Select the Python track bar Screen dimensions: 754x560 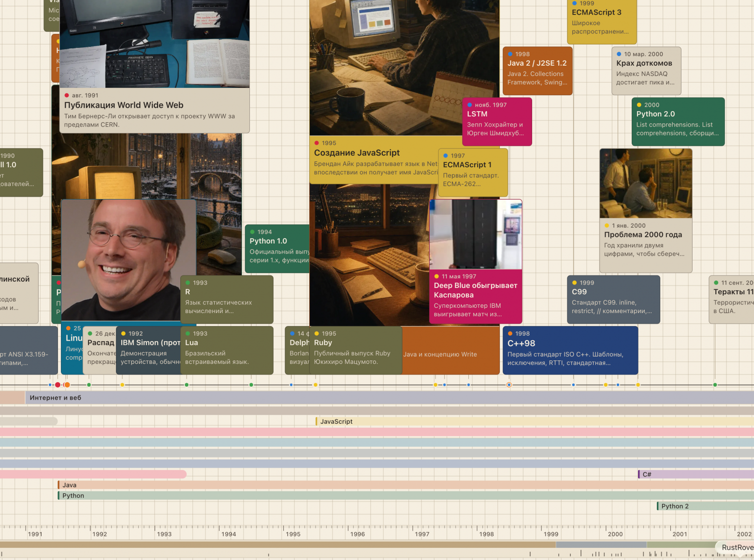[406, 496]
